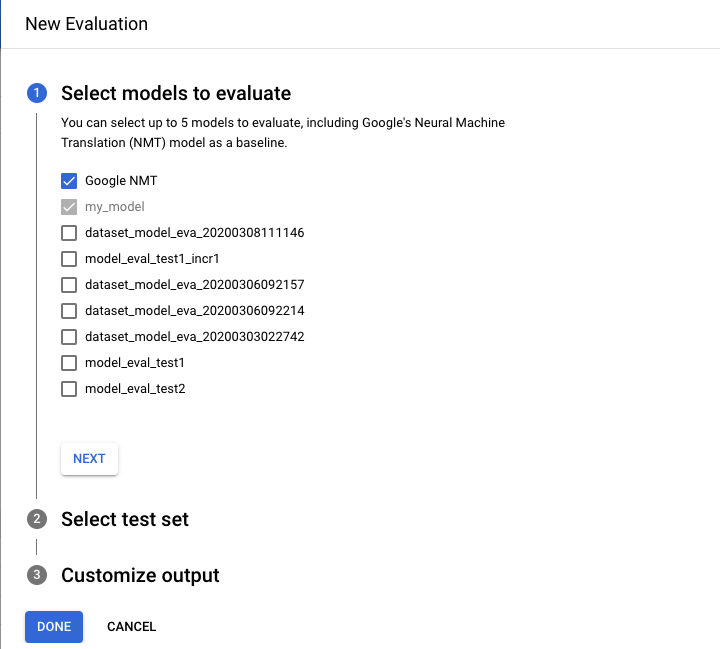Click the step 1 number circle
Screen dimensions: 720x649
(x=37, y=94)
